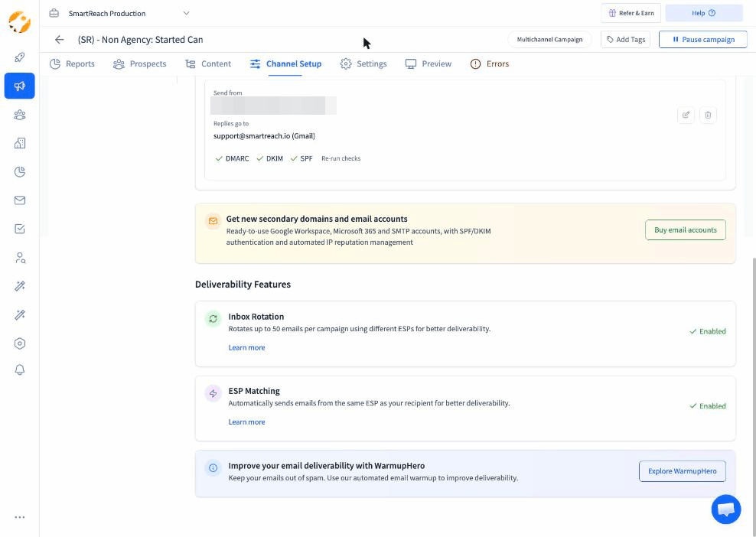
Task: Click the first magic wand sidebar icon
Action: click(x=20, y=286)
